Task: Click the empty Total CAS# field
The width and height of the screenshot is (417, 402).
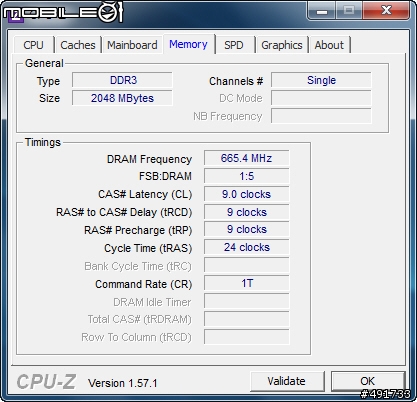Action: pos(247,319)
